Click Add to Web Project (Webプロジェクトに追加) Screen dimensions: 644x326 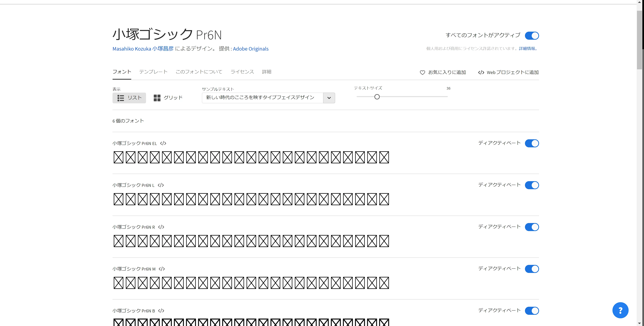(508, 72)
